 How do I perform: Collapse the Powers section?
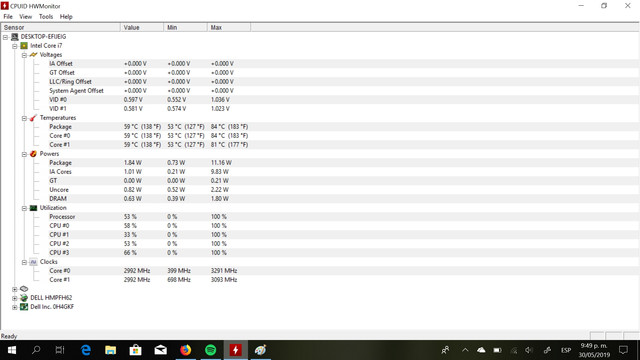tap(24, 154)
